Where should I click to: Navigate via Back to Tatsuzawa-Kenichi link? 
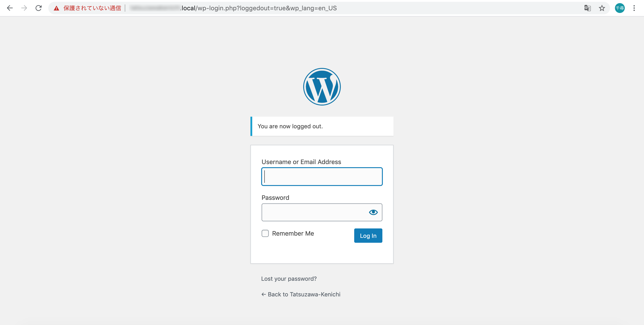[301, 294]
